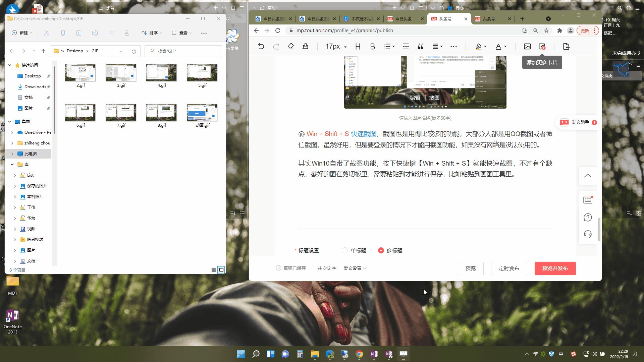Click the undo arrow in editor toolbar
The height and width of the screenshot is (362, 644).
click(x=261, y=47)
